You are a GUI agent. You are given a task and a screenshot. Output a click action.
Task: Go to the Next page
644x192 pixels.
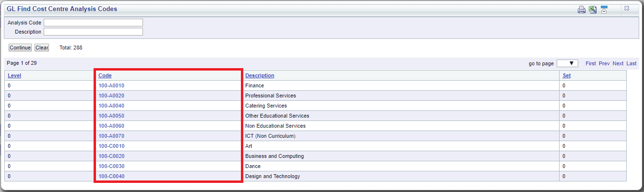tap(618, 63)
